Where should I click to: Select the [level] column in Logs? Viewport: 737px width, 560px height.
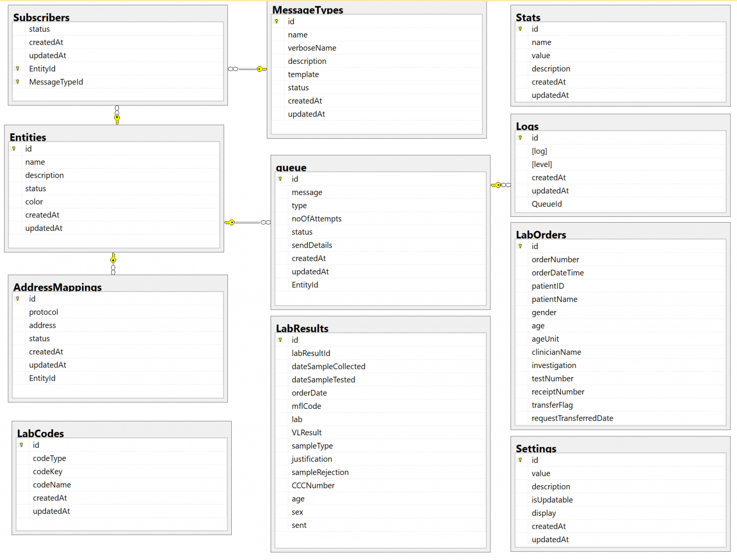click(x=620, y=165)
